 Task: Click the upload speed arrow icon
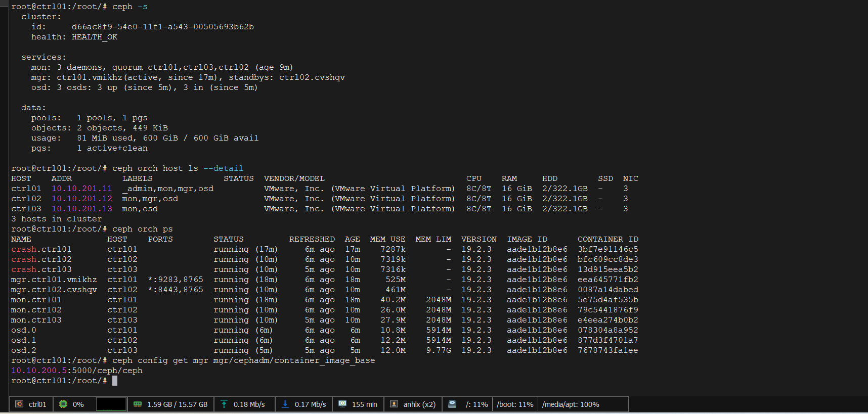(224, 404)
